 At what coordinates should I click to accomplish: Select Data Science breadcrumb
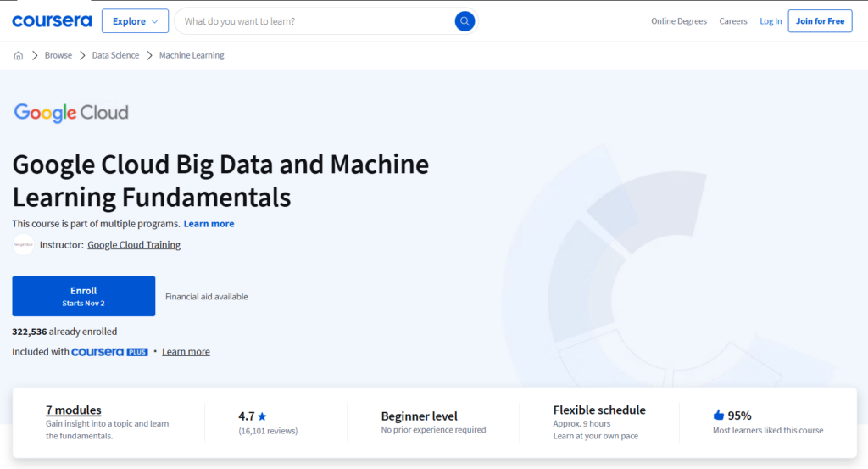point(115,55)
